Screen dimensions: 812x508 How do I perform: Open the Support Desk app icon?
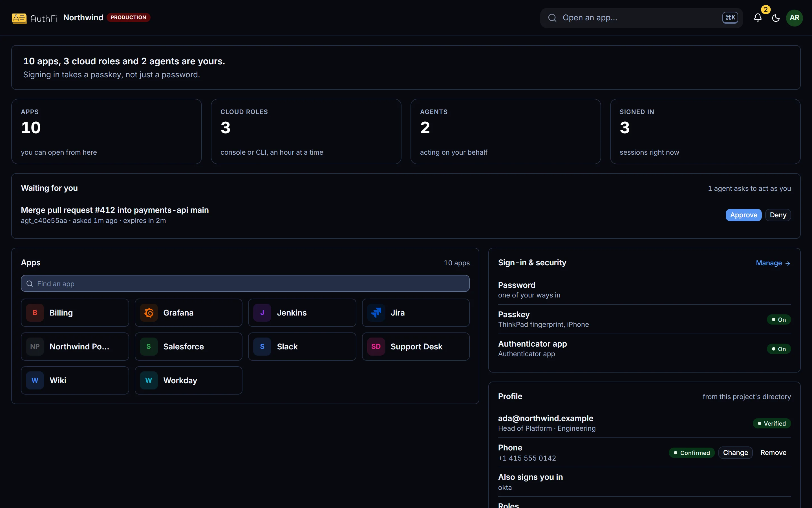tap(376, 347)
